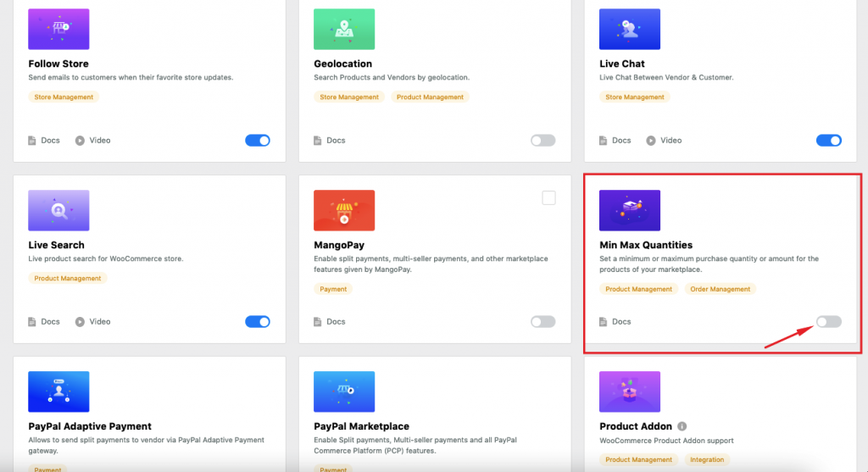This screenshot has width=868, height=472.
Task: Click the Live Chat module icon
Action: click(630, 29)
